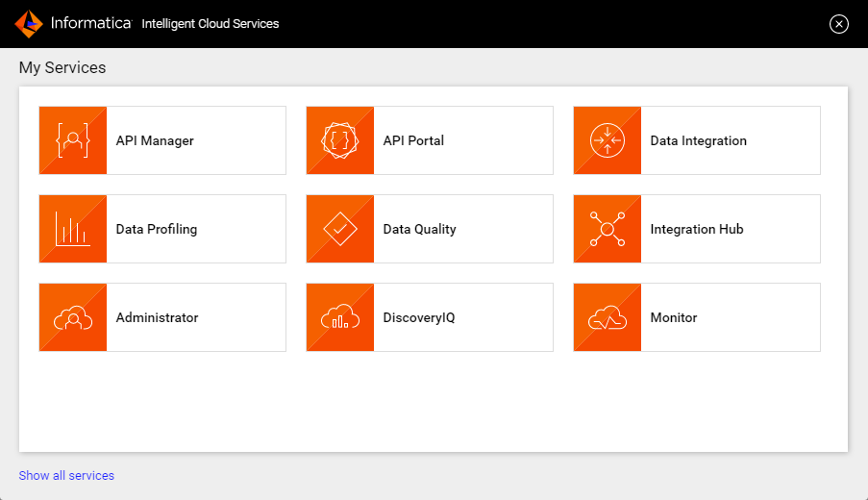
Task: Go to Integration Hub text label
Action: coord(697,229)
